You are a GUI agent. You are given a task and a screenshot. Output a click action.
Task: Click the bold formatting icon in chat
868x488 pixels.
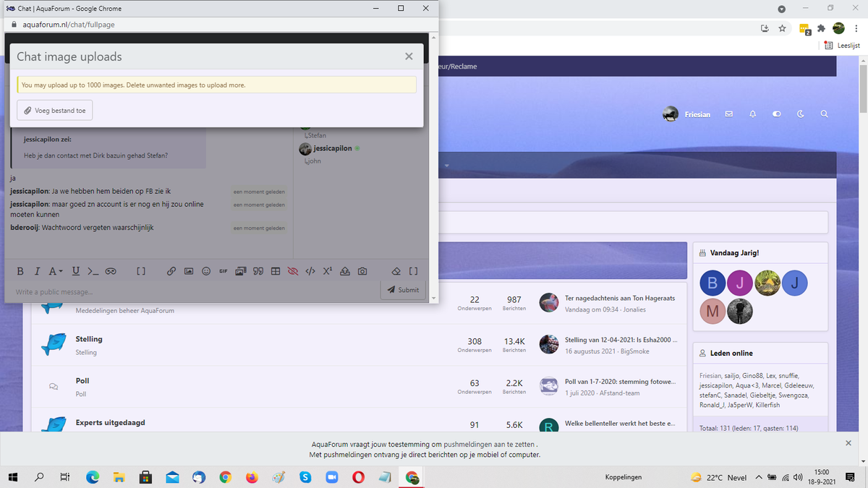click(x=20, y=271)
